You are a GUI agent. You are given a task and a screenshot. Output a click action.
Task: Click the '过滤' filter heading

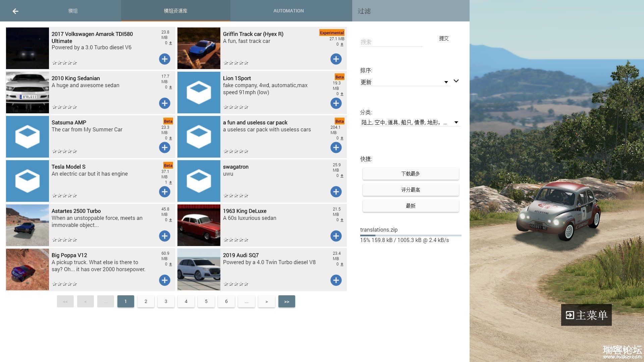tap(364, 11)
